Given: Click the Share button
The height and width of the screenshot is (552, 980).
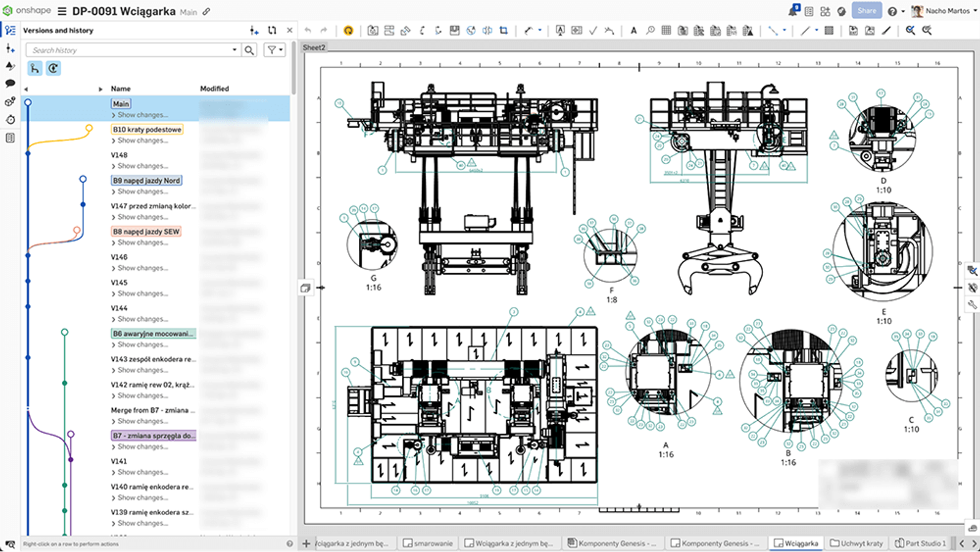Looking at the screenshot, I should (x=866, y=10).
